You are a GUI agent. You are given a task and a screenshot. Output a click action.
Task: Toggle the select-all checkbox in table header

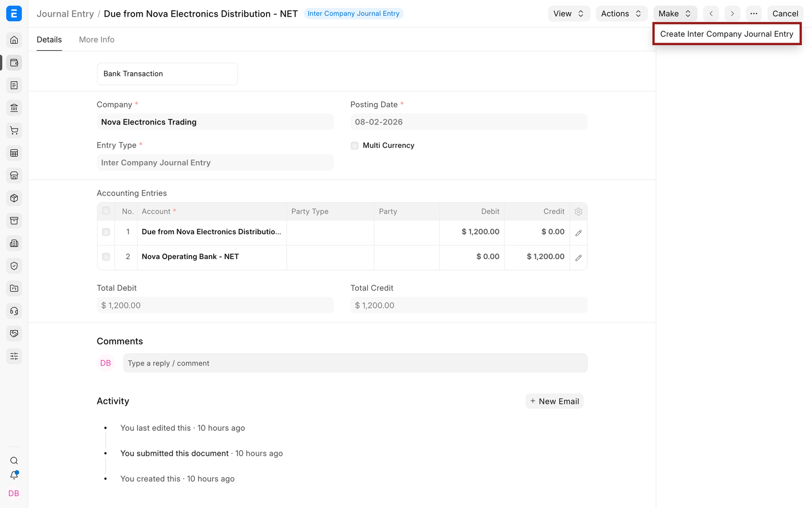click(x=106, y=211)
